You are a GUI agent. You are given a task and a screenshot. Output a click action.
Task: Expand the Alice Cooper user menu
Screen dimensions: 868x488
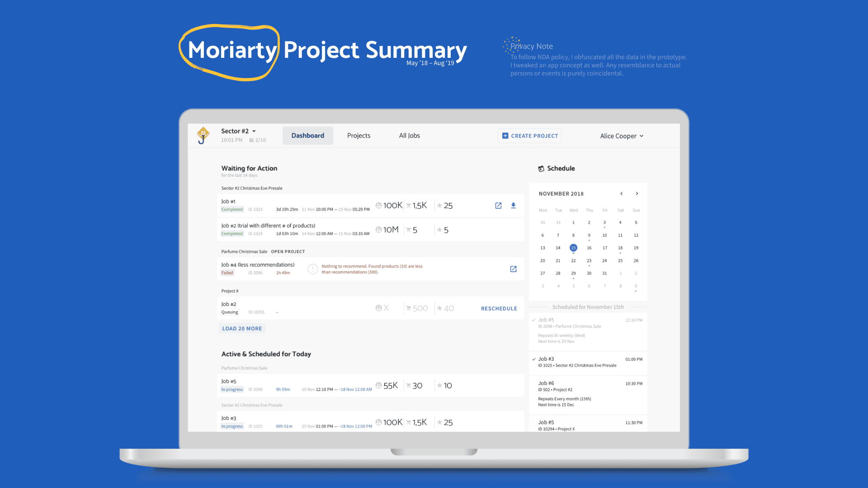[623, 136]
